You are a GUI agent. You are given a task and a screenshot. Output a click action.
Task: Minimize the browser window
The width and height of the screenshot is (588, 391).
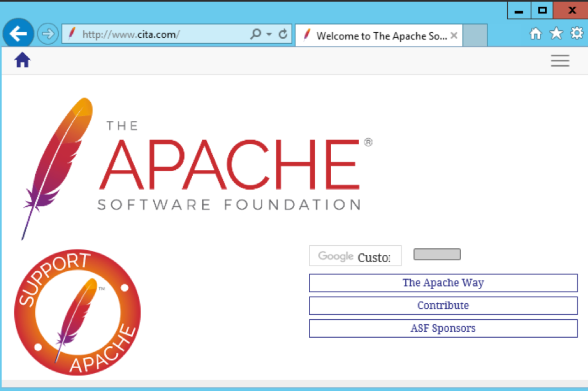tap(519, 10)
